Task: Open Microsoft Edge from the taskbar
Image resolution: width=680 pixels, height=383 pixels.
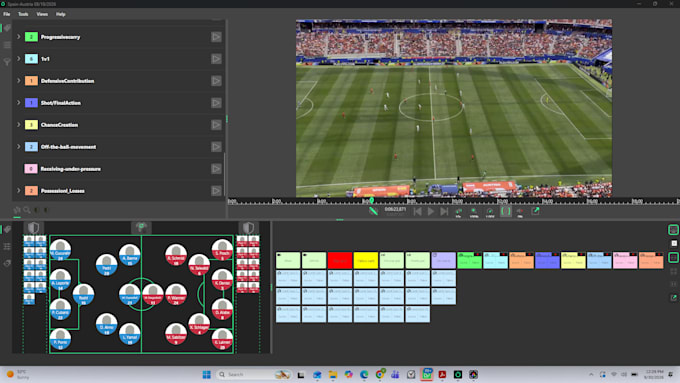Action: (x=364, y=374)
